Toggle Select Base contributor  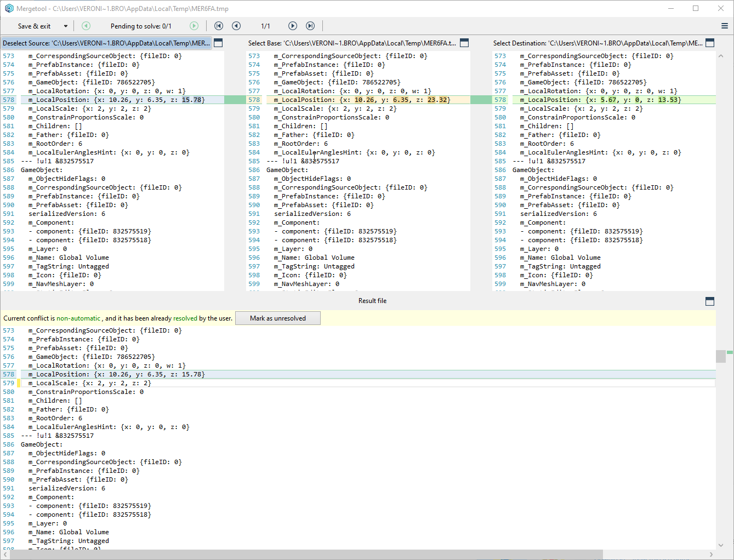point(351,43)
